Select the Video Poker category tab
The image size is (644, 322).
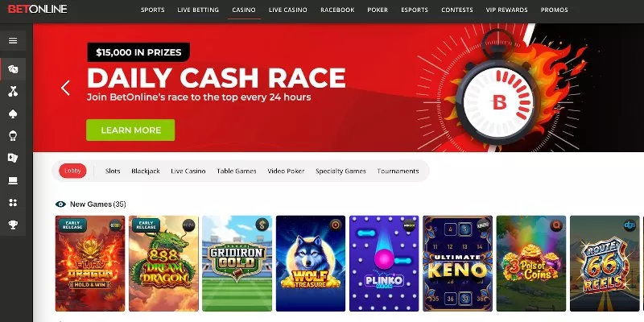click(x=286, y=171)
